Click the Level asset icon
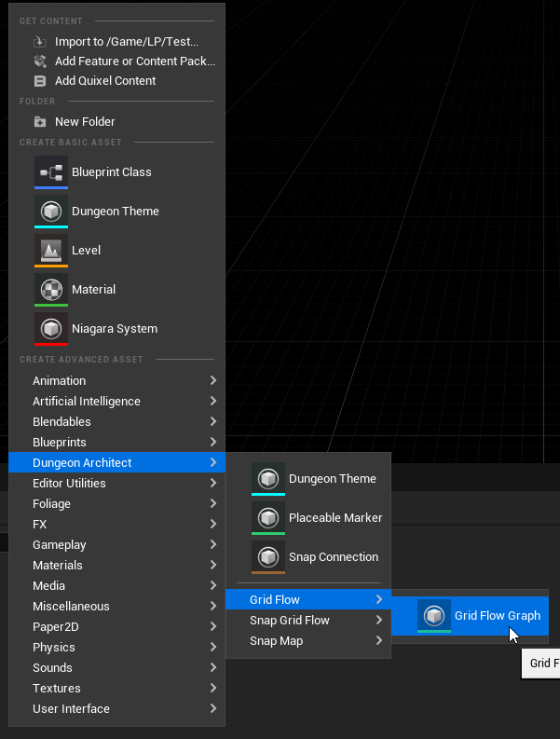Viewport: 560px width, 739px height. click(51, 251)
